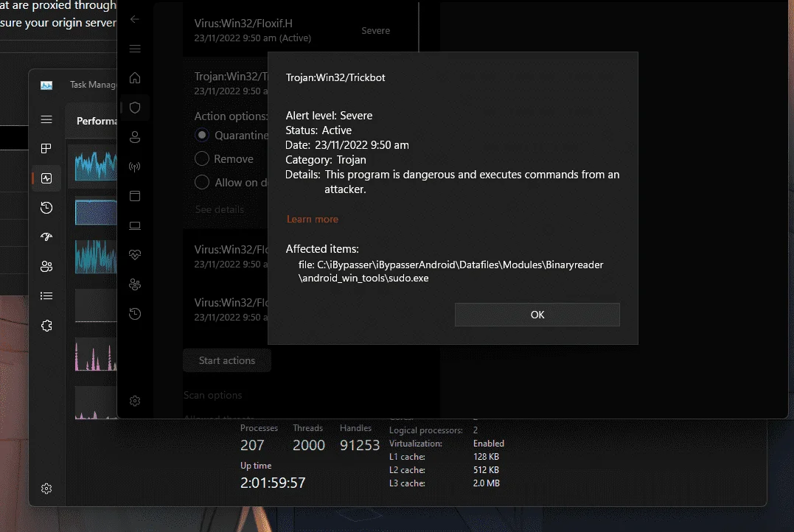
Task: Open Task Manager Startup apps icon
Action: [x=46, y=237]
